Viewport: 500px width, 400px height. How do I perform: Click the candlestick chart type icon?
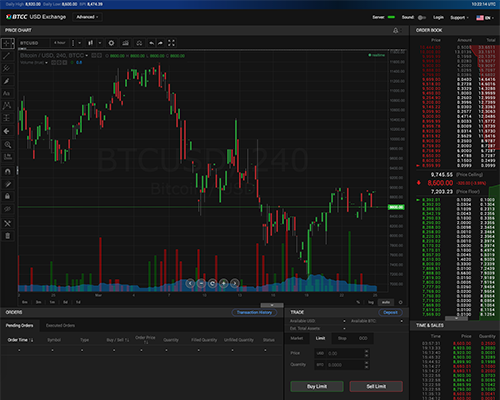point(91,43)
